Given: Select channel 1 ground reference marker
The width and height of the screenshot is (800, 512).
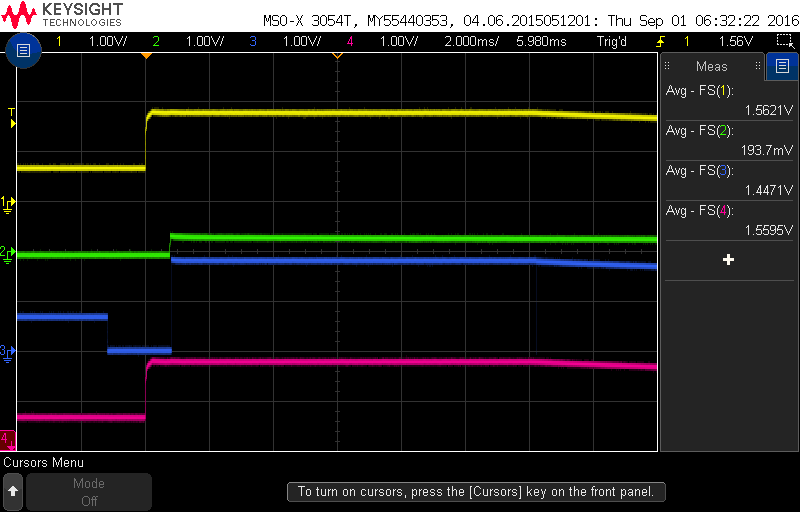Looking at the screenshot, I should click(8, 204).
